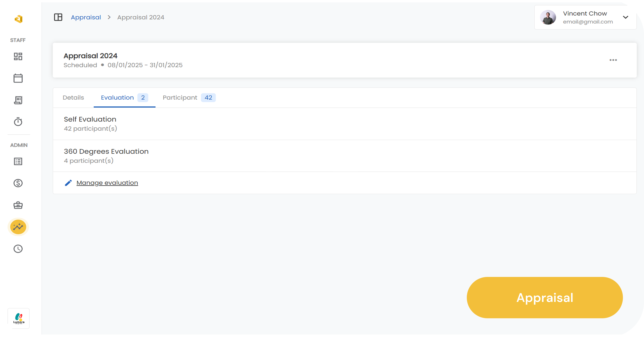Open the admin list icon in sidebar
The height and width of the screenshot is (337, 644).
(x=18, y=161)
